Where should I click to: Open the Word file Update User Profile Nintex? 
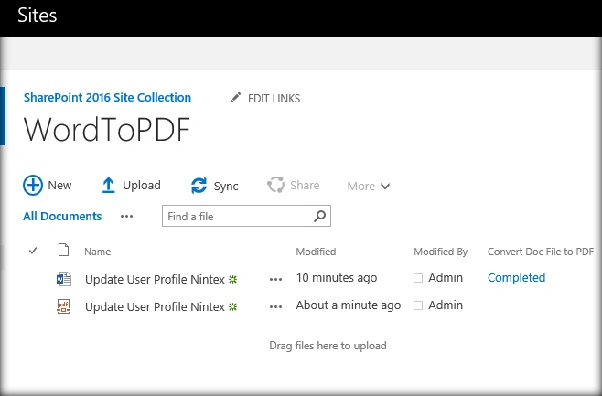[155, 280]
